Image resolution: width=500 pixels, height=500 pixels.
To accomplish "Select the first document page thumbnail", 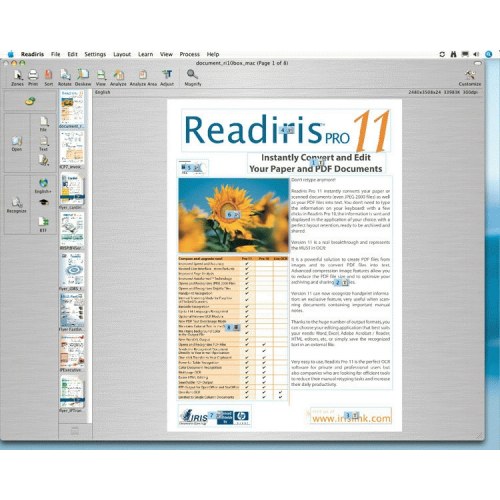I will click(x=72, y=109).
